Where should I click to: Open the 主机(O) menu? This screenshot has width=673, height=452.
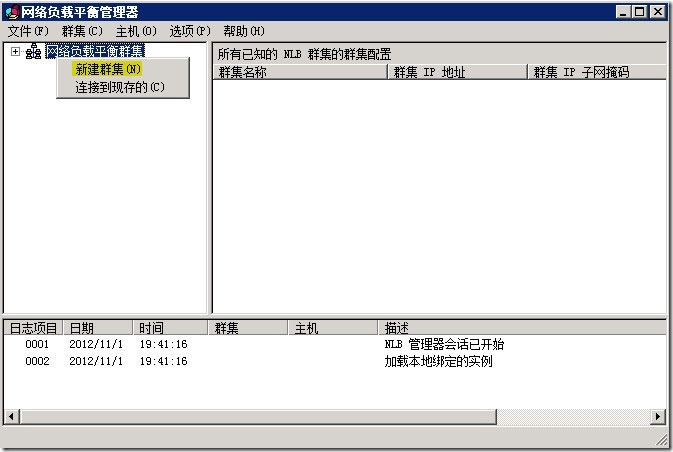[136, 31]
